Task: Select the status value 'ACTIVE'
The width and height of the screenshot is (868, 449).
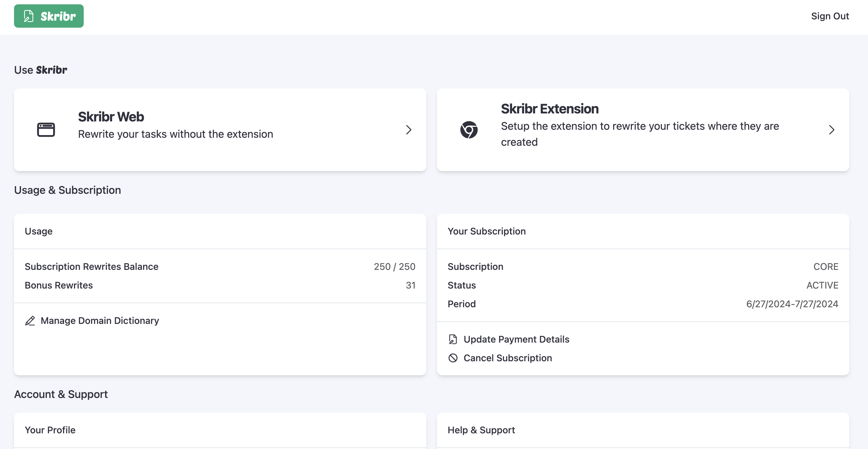Action: 822,285
